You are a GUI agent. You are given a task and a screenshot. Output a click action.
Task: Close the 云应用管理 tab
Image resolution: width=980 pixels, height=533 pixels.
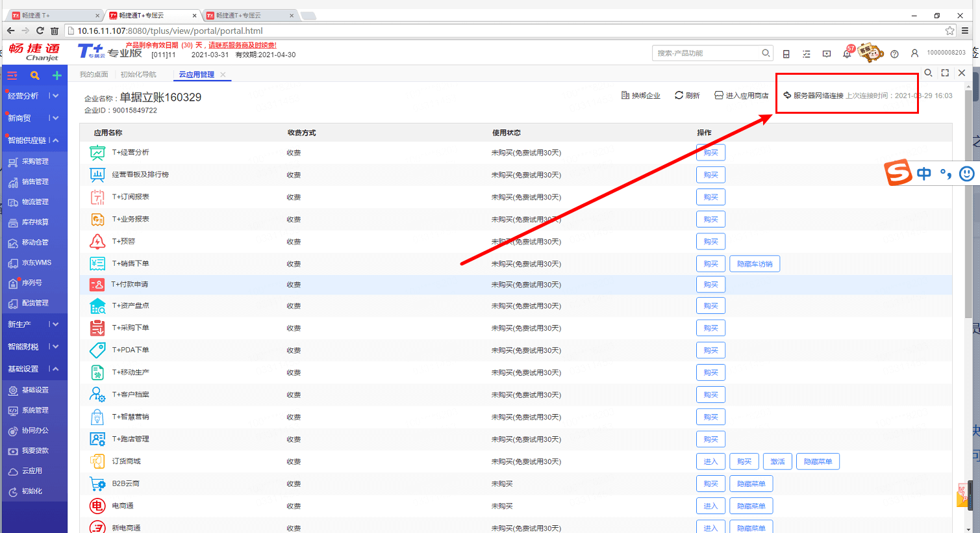click(x=223, y=75)
